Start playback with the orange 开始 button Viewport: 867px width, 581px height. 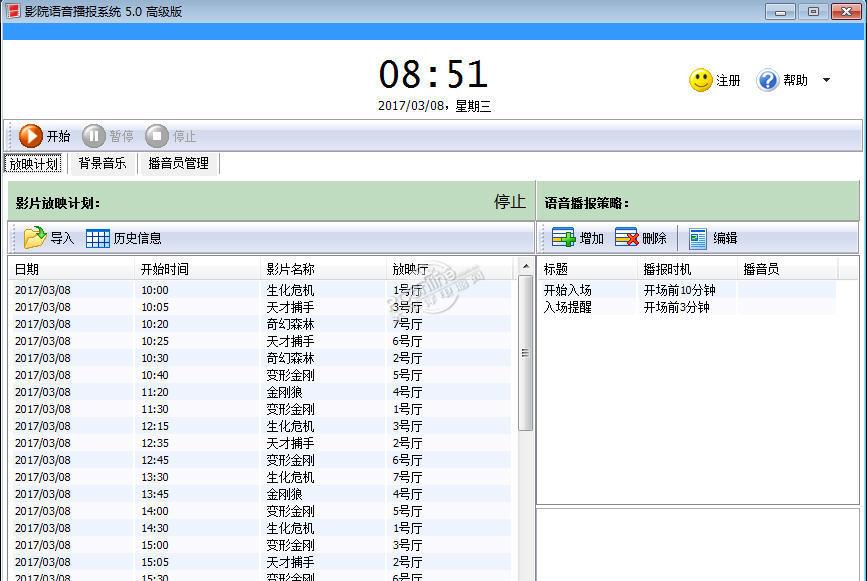coord(45,136)
